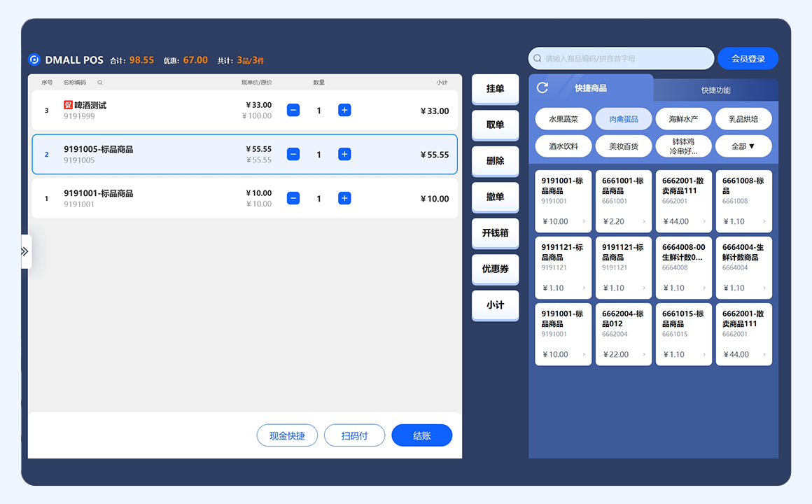The image size is (812, 504).
Task: Choose the 海鲜水产 category filter
Action: pyautogui.click(x=683, y=119)
